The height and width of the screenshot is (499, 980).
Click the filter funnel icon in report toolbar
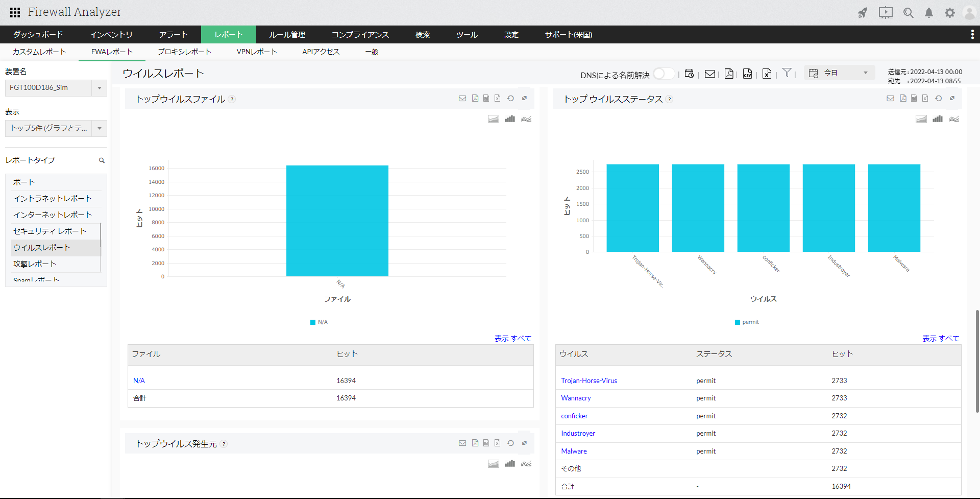click(787, 73)
